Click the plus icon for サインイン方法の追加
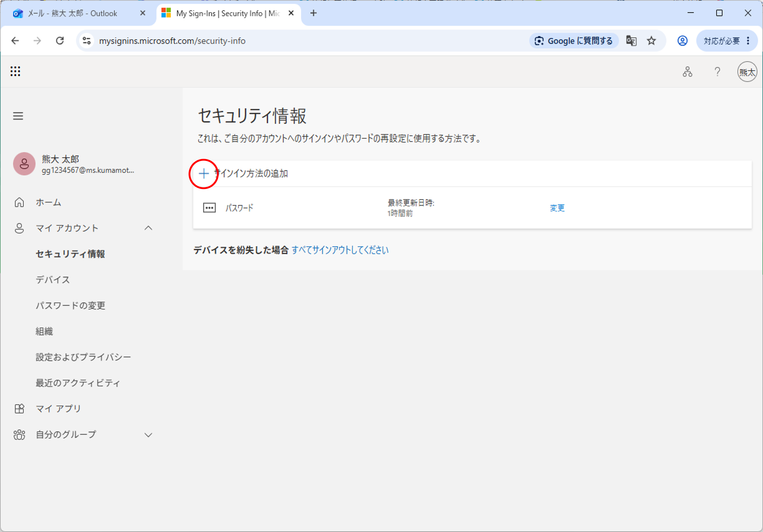The width and height of the screenshot is (763, 532). click(x=204, y=173)
